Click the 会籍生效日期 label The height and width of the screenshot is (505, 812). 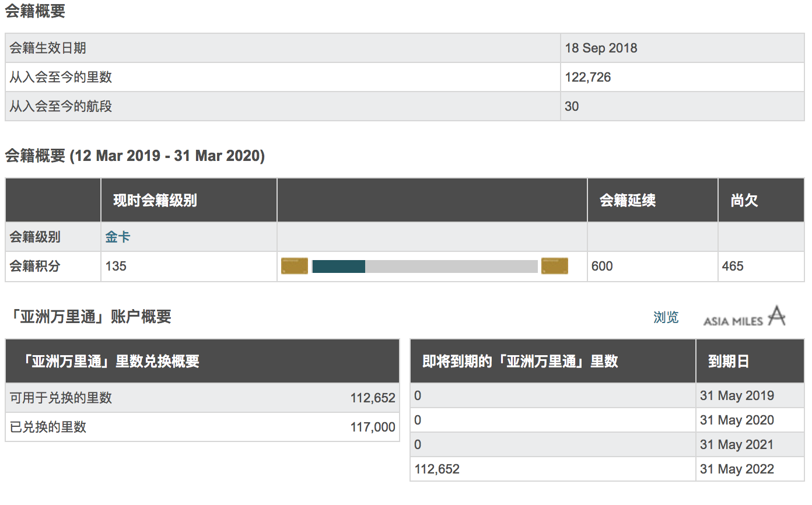(48, 48)
